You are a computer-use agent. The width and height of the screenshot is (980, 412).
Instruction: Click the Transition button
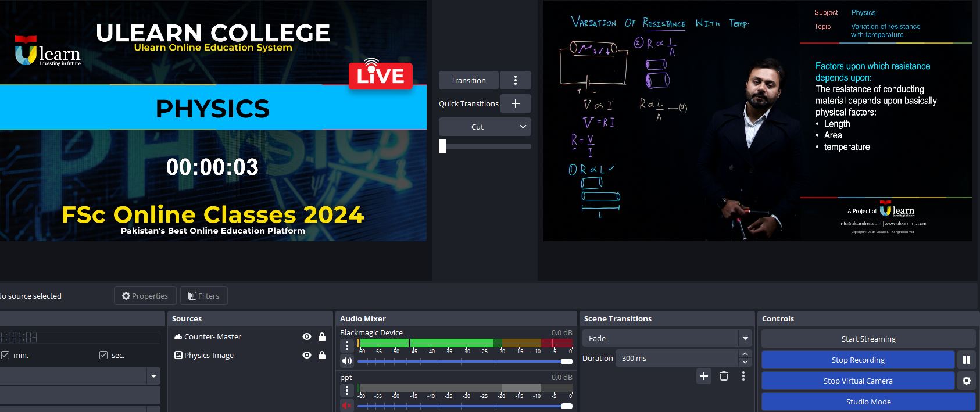(x=468, y=80)
